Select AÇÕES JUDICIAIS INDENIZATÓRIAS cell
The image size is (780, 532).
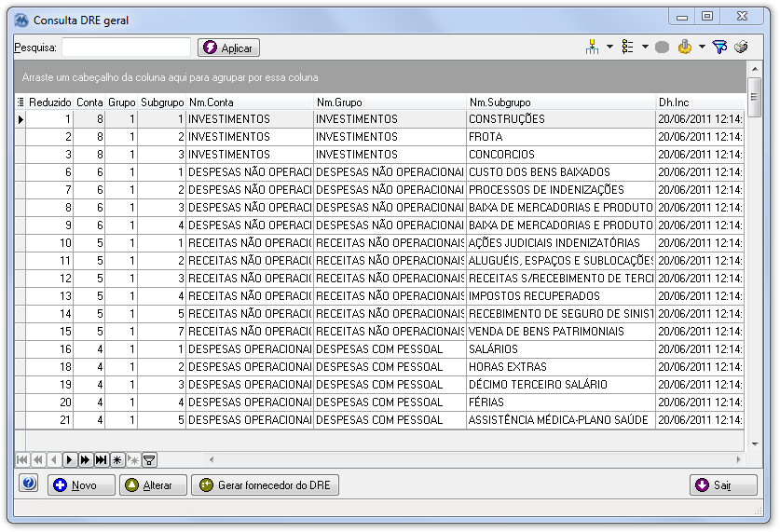pyautogui.click(x=561, y=243)
